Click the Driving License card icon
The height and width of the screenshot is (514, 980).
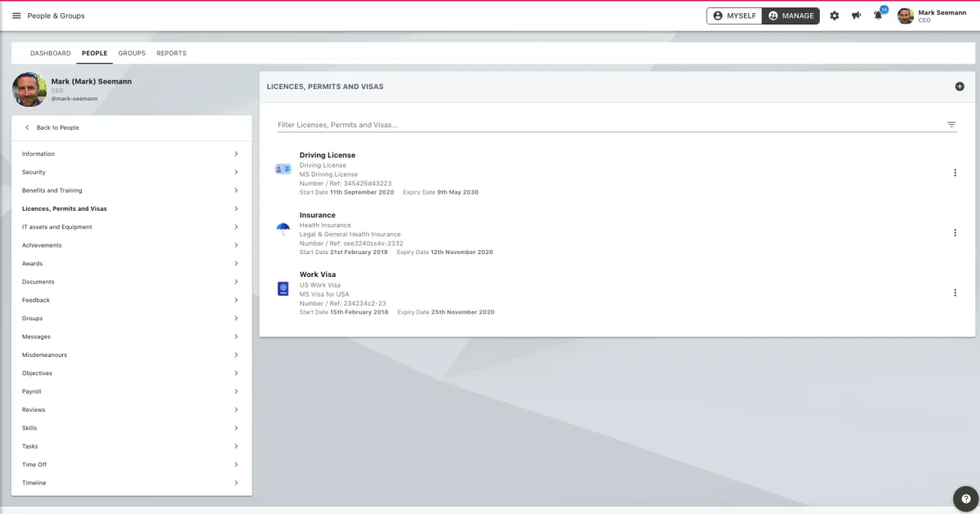coord(283,169)
